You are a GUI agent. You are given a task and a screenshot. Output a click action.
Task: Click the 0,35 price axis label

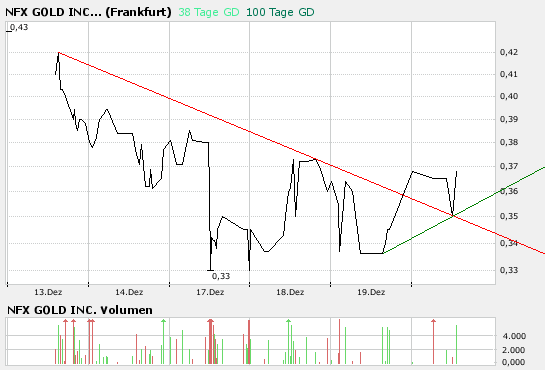[509, 216]
